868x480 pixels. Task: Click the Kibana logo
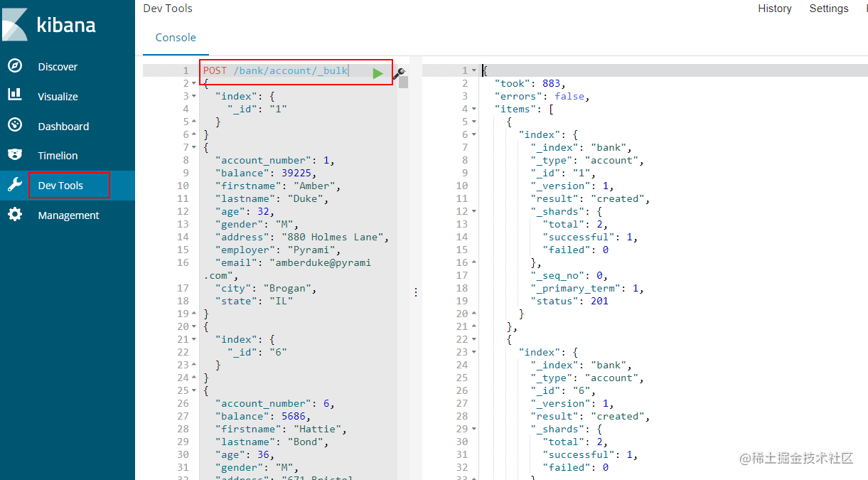49,25
